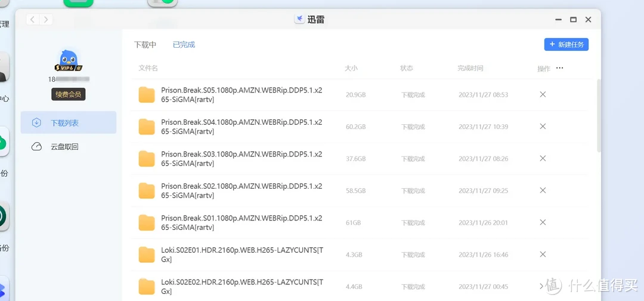Click the 状态 column header
Viewport: 644px width, 301px height.
pos(407,68)
